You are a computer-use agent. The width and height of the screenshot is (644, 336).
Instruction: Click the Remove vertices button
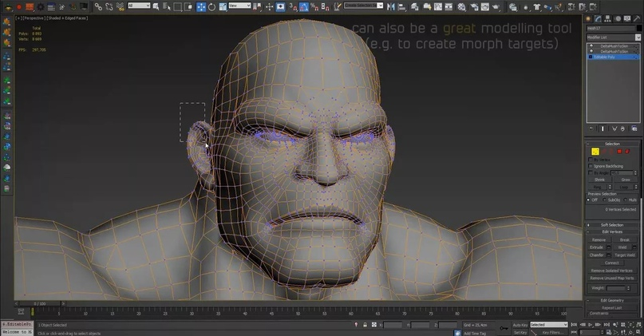tap(599, 240)
